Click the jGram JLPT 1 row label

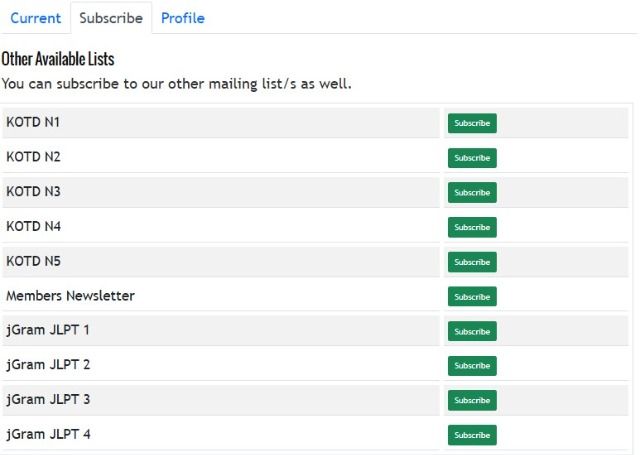click(x=48, y=330)
